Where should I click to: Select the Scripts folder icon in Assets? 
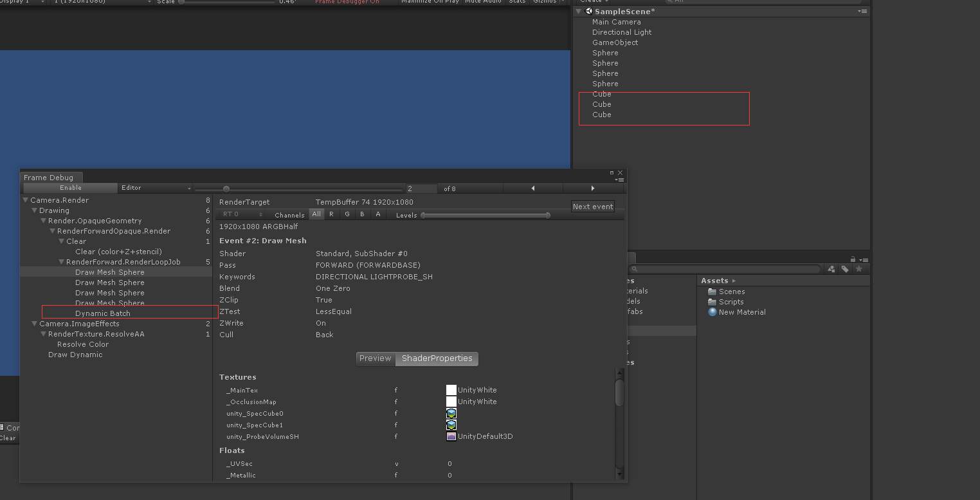pyautogui.click(x=712, y=302)
